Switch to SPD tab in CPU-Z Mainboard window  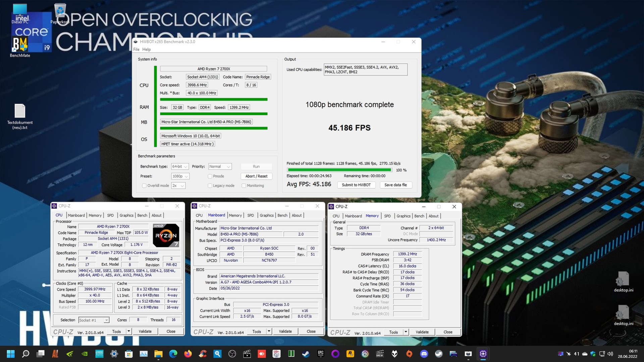pyautogui.click(x=251, y=216)
